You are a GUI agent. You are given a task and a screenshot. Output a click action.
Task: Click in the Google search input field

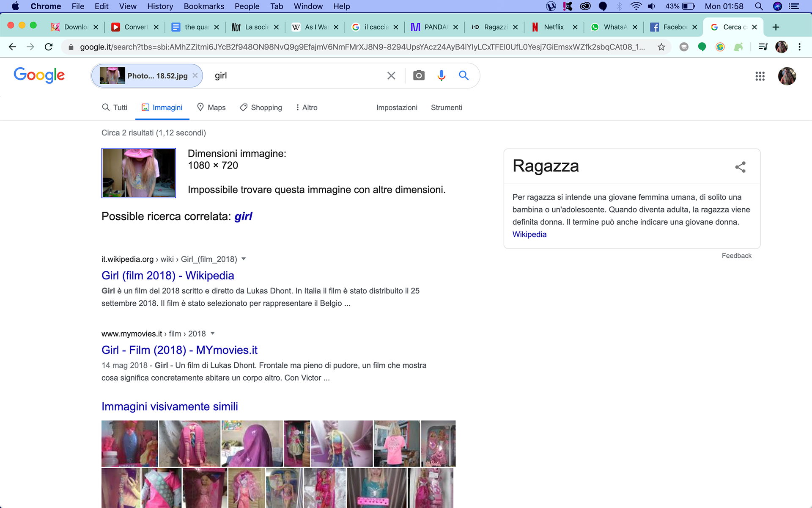pyautogui.click(x=296, y=75)
